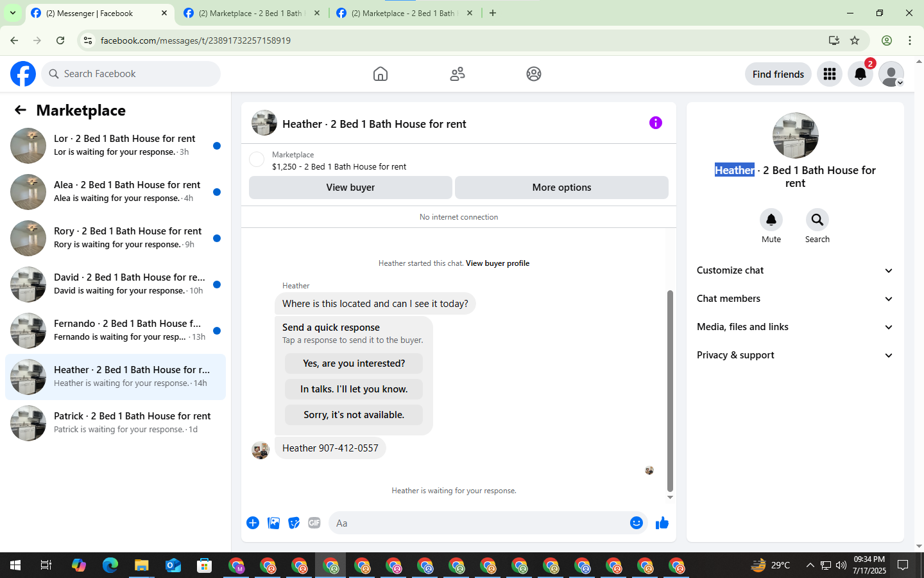Screen dimensions: 924x578
Task: Send quick response 'In talks. I'll let you know.'
Action: click(x=354, y=389)
